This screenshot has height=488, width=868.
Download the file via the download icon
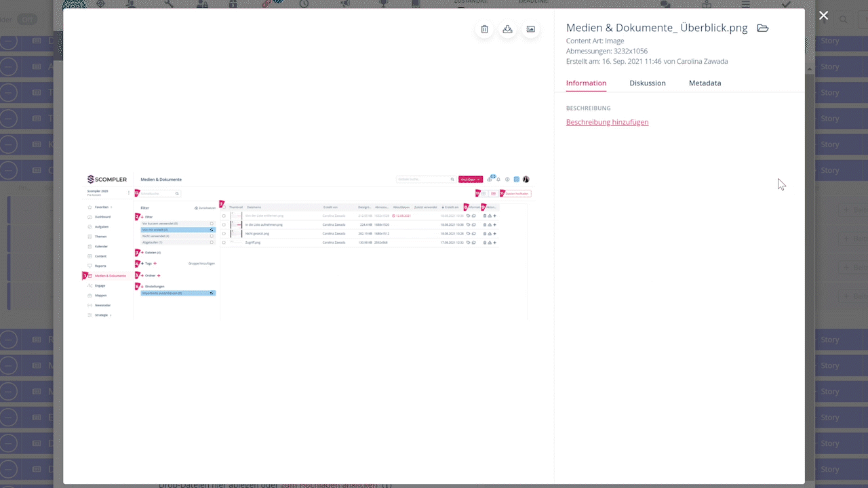pos(507,29)
